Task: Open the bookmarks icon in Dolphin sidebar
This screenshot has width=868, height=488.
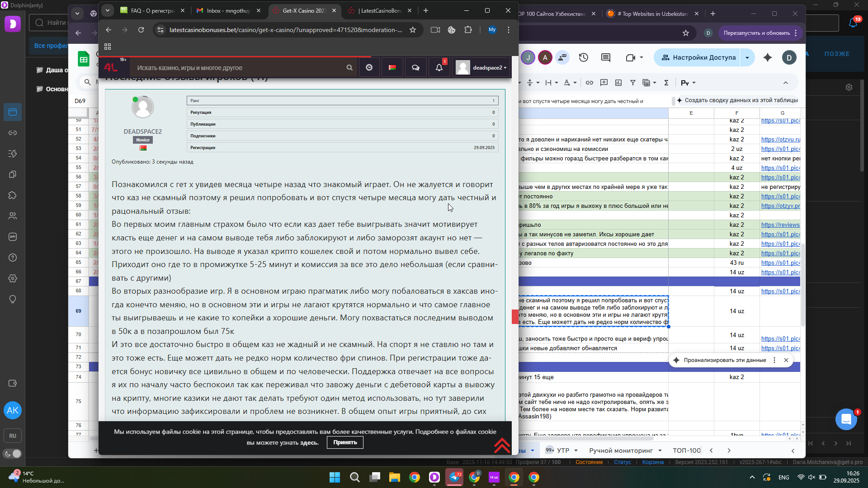Action: (13, 174)
